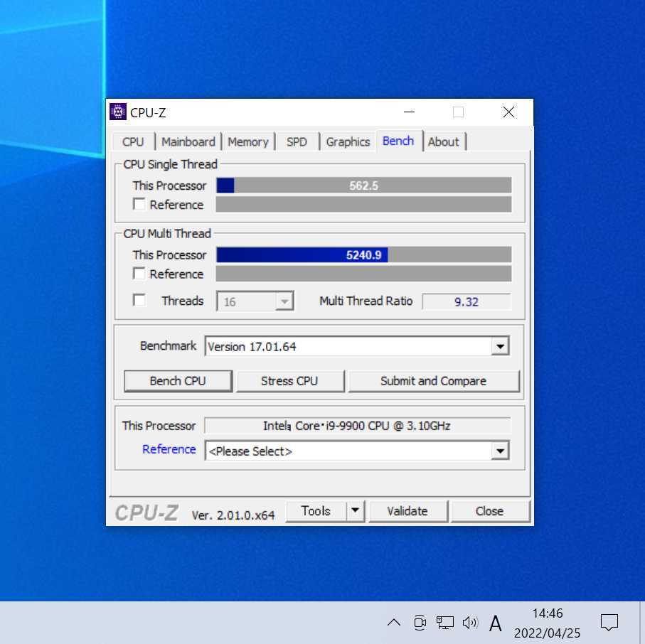Minimize the CPU-Z window
The width and height of the screenshot is (645, 644).
click(x=409, y=112)
